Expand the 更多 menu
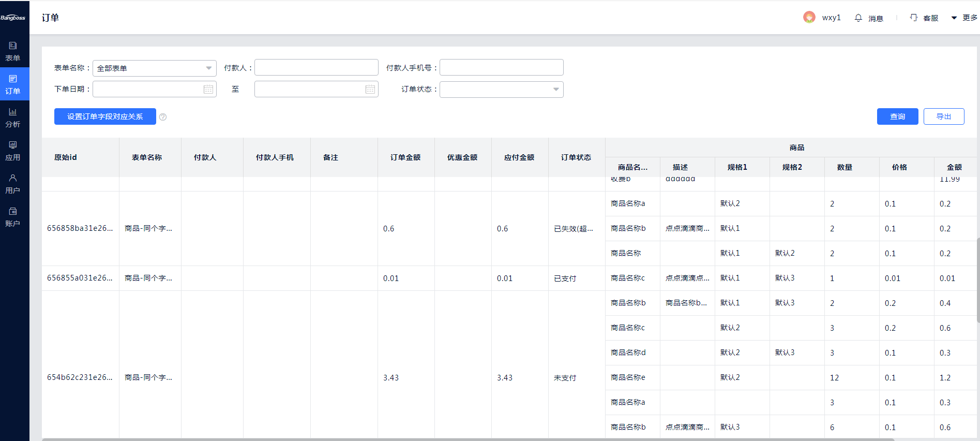This screenshot has width=980, height=441. point(964,18)
